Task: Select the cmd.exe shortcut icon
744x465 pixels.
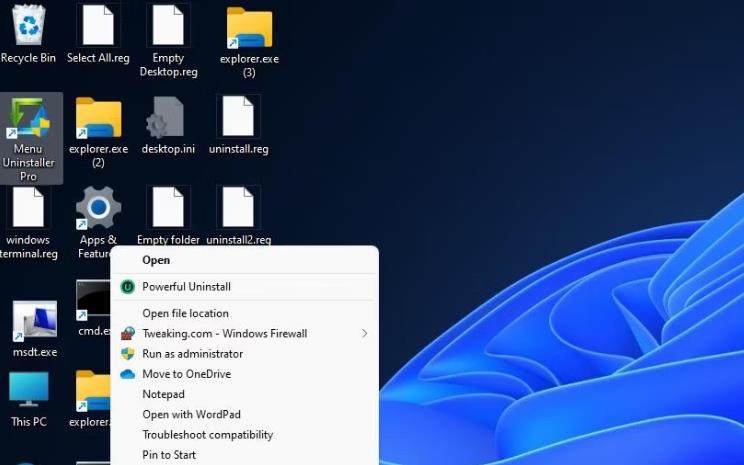Action: [93, 299]
